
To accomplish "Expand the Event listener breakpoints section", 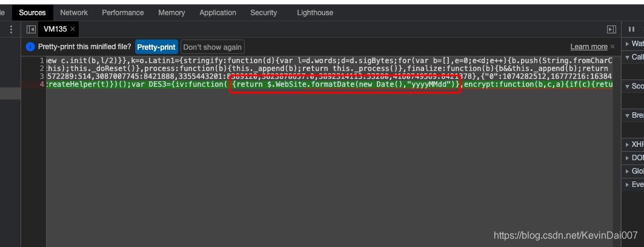I will point(633,184).
